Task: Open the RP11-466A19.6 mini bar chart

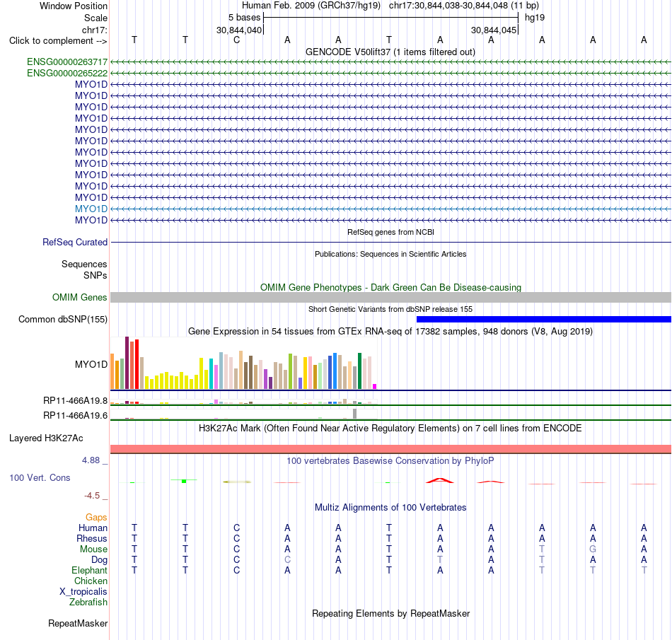Action: tap(243, 414)
